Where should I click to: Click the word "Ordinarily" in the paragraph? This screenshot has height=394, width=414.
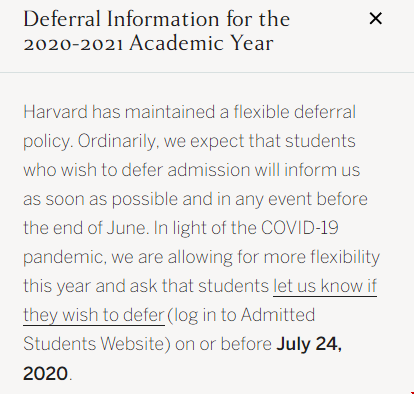point(117,141)
